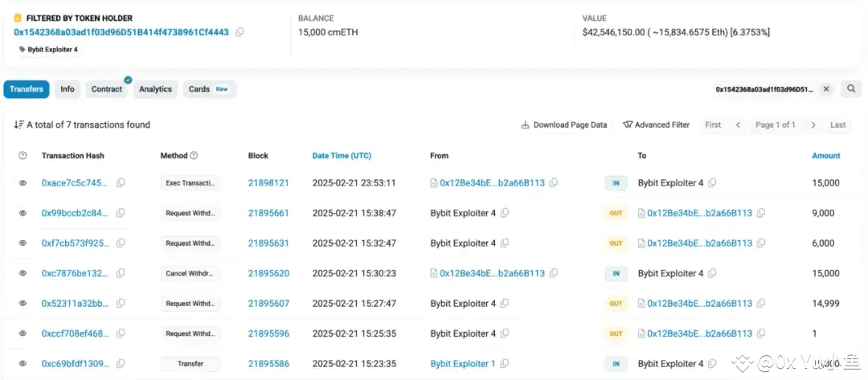868x380 pixels.
Task: Switch to the Analytics tab
Action: 155,89
